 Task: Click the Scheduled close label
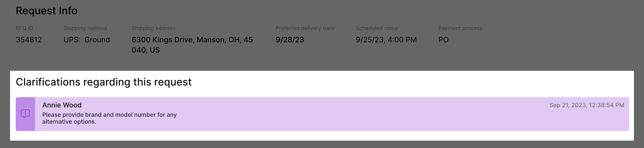point(376,28)
